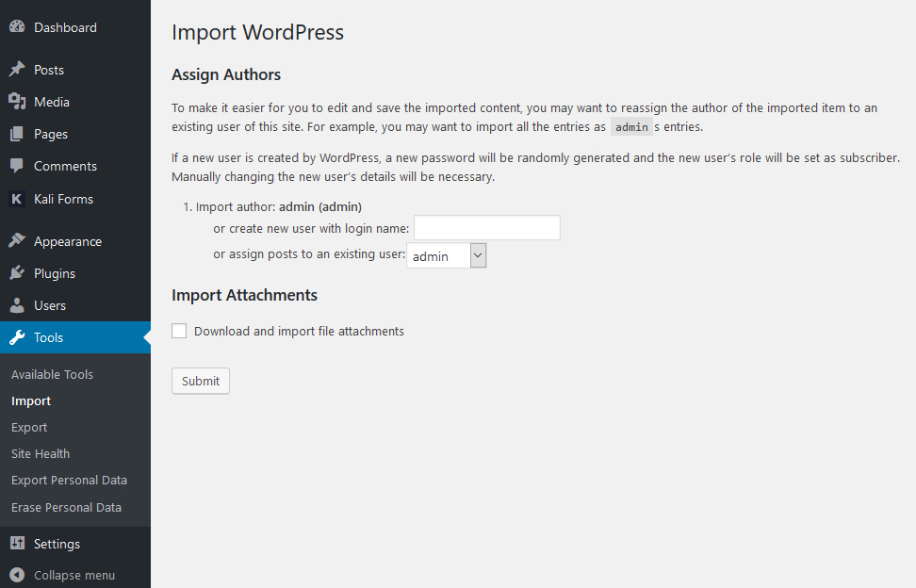
Task: Open the Export submenu item
Action: (29, 428)
